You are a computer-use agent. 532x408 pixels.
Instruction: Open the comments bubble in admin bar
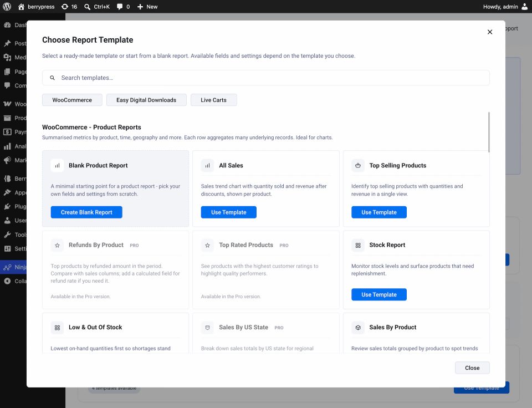point(123,7)
